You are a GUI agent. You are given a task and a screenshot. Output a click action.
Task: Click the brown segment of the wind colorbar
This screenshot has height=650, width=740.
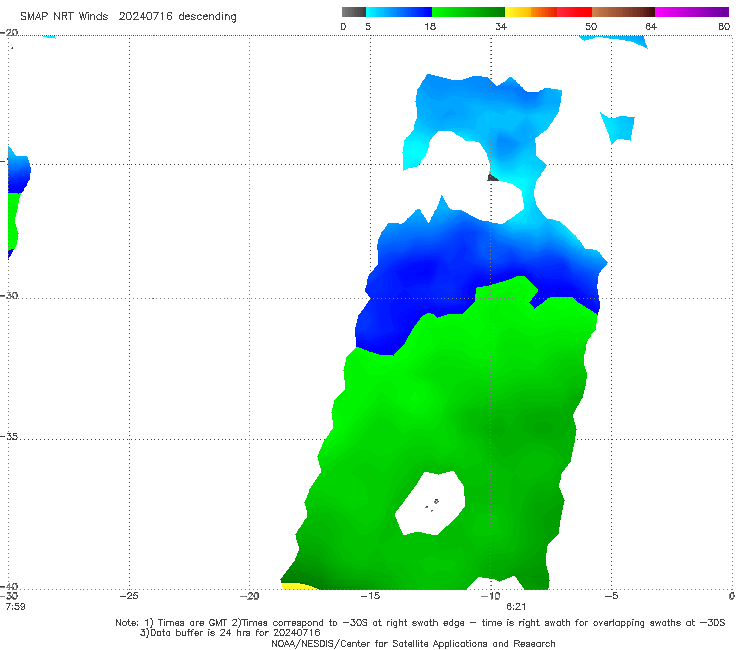tap(623, 12)
